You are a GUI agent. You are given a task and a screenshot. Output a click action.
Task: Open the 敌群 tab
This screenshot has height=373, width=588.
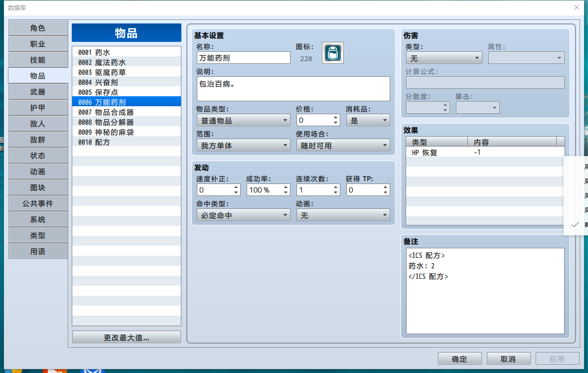tap(38, 140)
